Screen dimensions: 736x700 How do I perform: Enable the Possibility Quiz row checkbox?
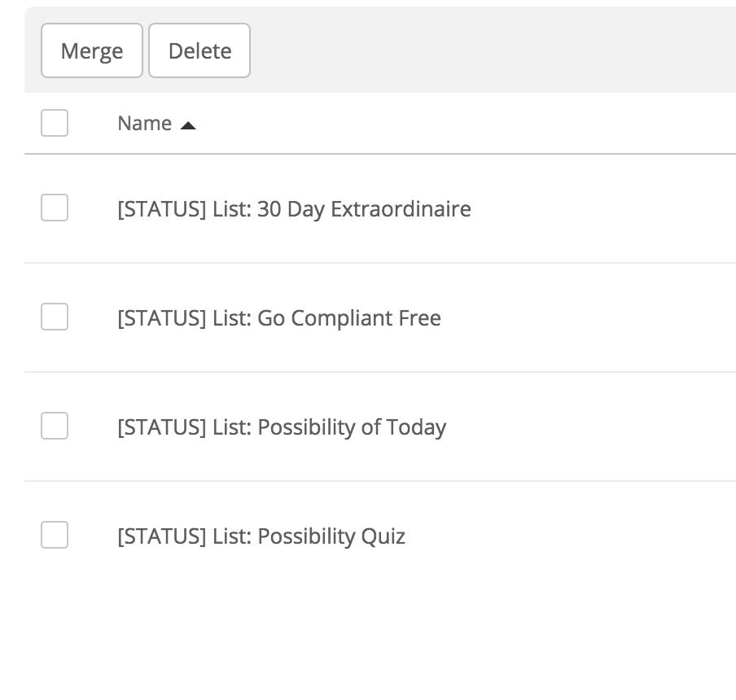(x=55, y=535)
